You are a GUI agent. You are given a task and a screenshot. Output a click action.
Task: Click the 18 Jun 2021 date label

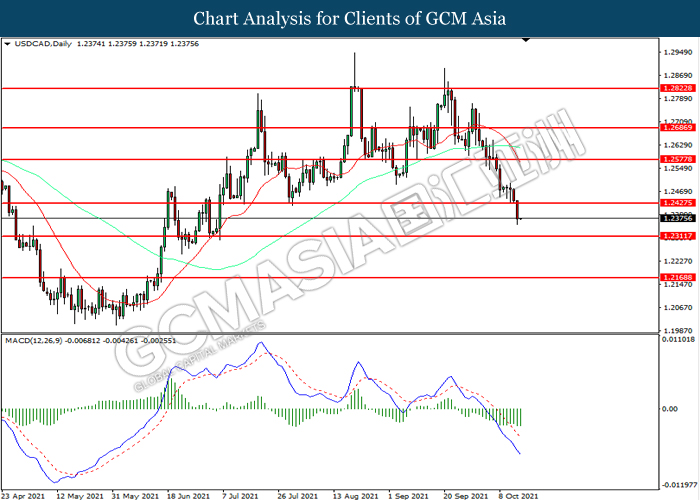(188, 496)
